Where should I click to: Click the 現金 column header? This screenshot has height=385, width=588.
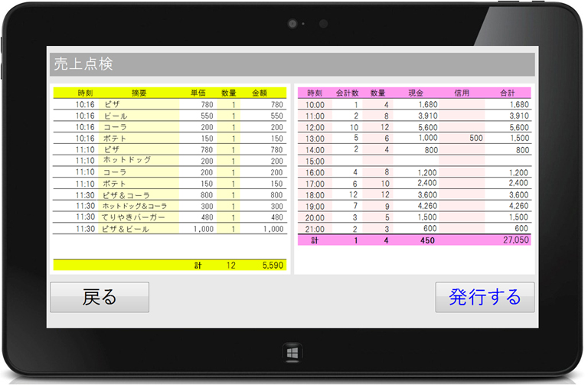click(x=416, y=93)
